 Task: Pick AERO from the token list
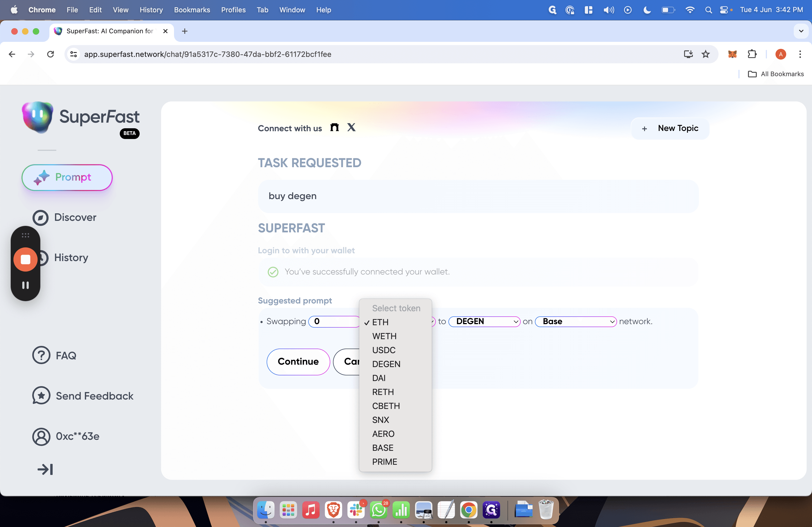396,434
